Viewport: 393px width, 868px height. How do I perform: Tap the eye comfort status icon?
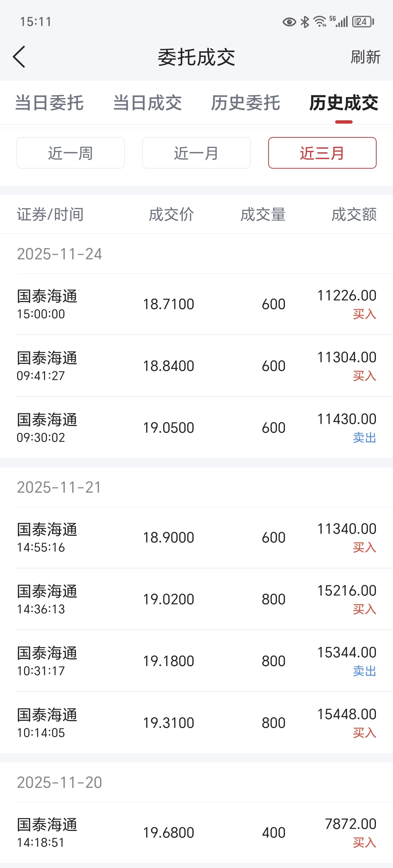289,22
